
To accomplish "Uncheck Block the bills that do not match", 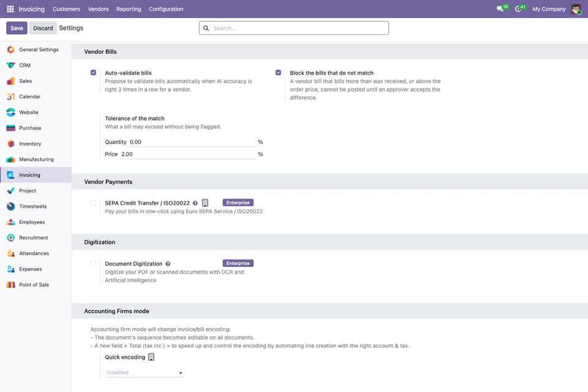I will (278, 73).
